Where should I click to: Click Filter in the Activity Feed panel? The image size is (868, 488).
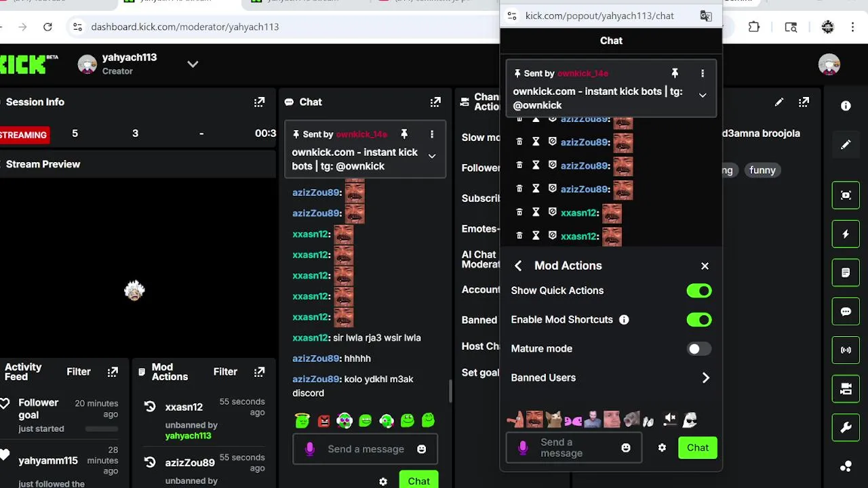79,371
